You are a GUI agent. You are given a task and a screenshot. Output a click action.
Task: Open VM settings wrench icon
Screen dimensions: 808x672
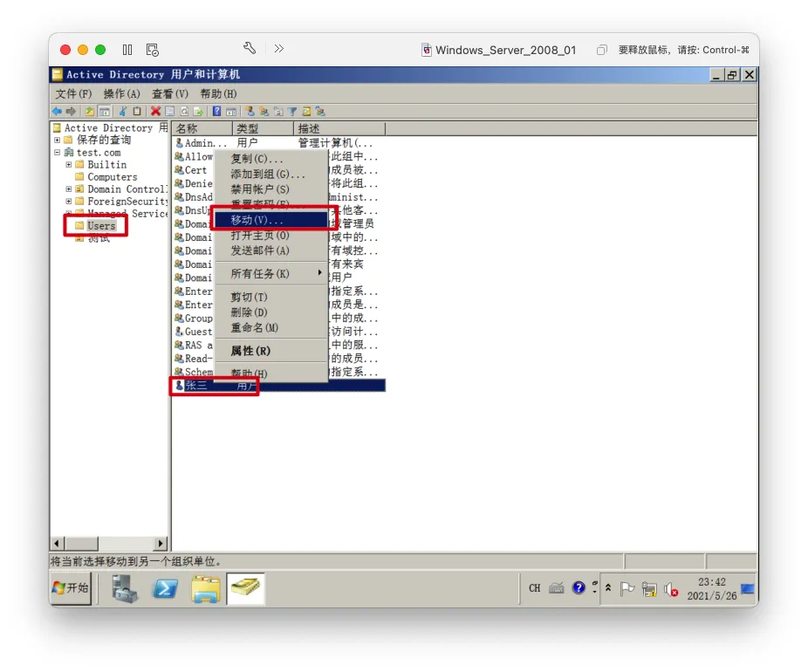(250, 49)
